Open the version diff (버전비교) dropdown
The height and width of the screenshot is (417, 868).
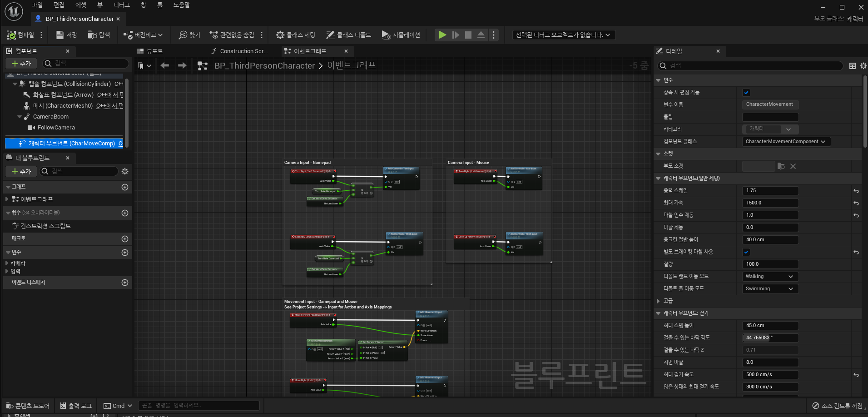[143, 35]
